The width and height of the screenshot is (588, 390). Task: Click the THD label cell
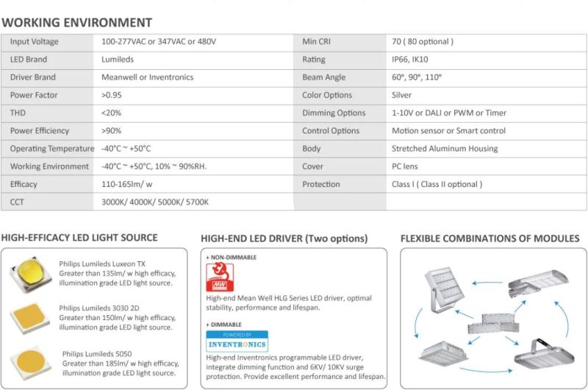tap(47, 113)
